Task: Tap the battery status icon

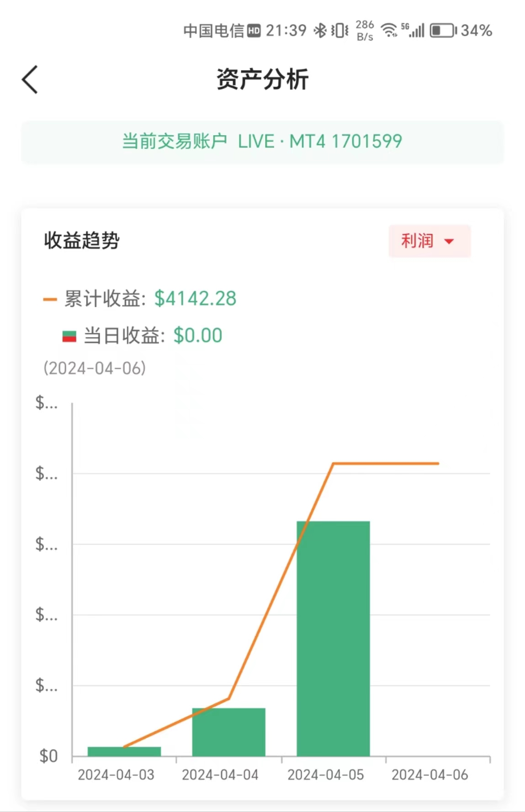Action: pyautogui.click(x=443, y=31)
